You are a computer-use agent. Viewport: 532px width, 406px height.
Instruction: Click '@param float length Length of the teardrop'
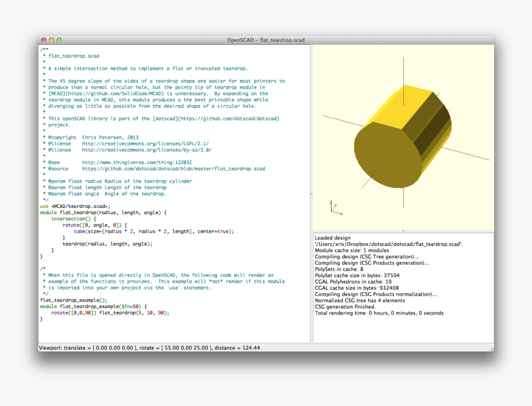105,188
